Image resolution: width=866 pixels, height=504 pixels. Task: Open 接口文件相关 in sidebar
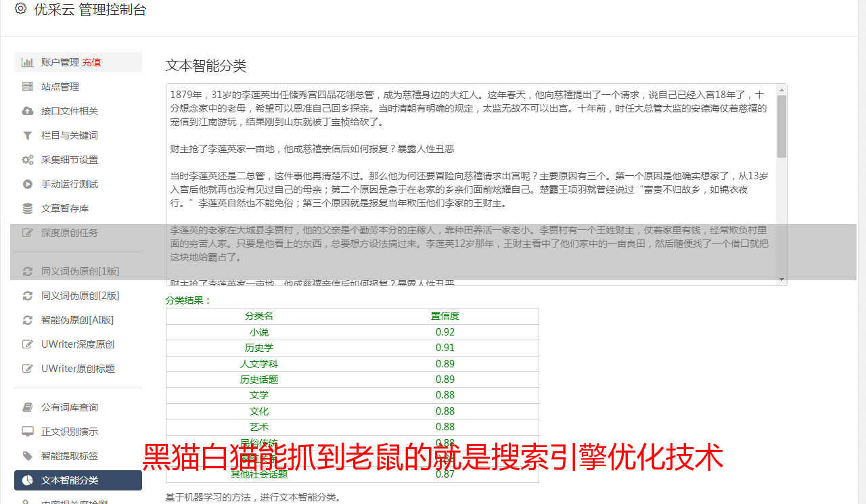tap(78, 111)
